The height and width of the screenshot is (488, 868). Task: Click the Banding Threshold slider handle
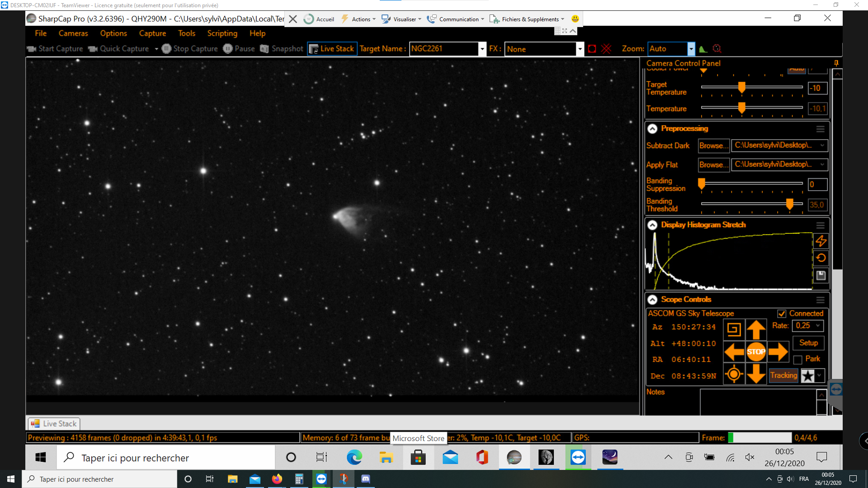(789, 204)
